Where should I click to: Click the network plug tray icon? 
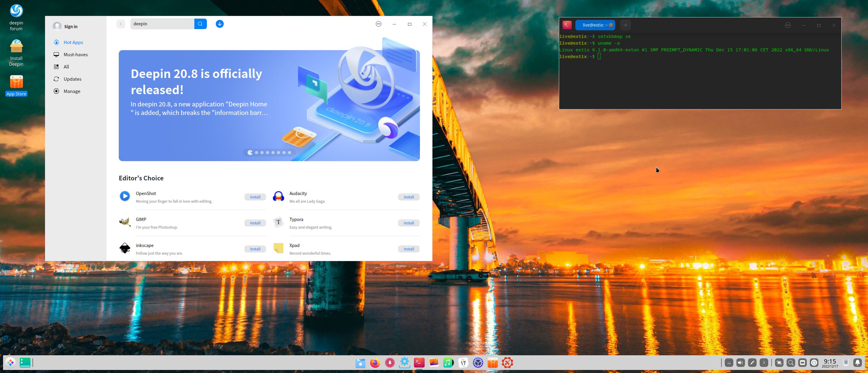point(752,363)
